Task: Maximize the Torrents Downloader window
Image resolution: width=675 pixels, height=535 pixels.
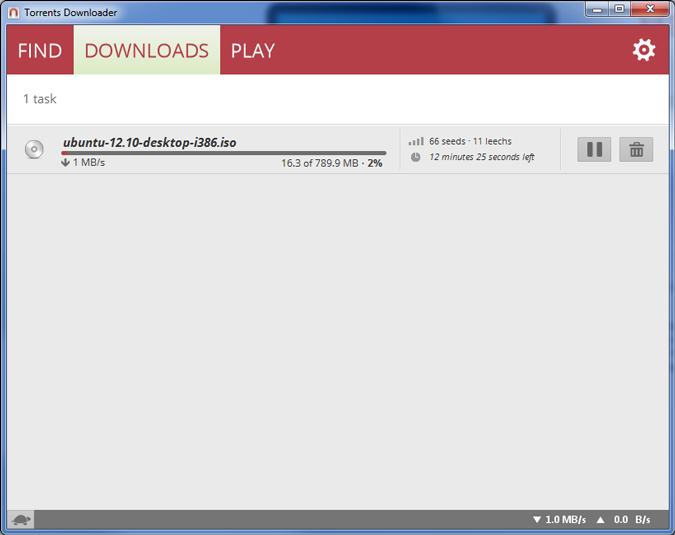Action: pyautogui.click(x=620, y=9)
